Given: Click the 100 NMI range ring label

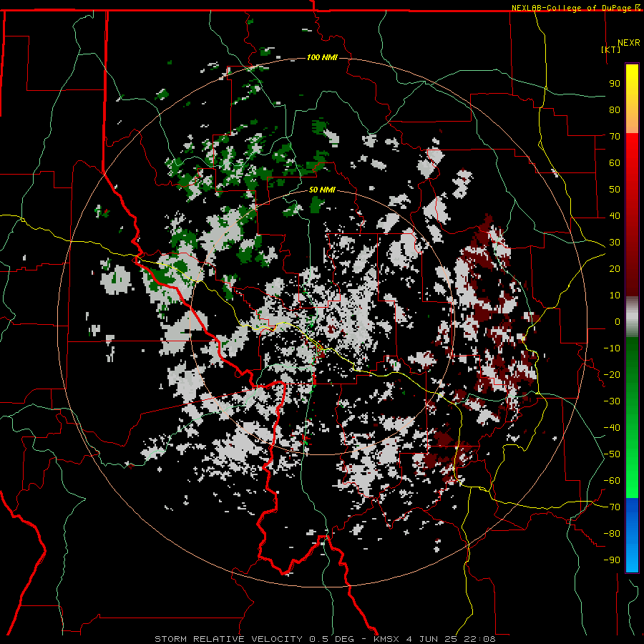Looking at the screenshot, I should 322,57.
